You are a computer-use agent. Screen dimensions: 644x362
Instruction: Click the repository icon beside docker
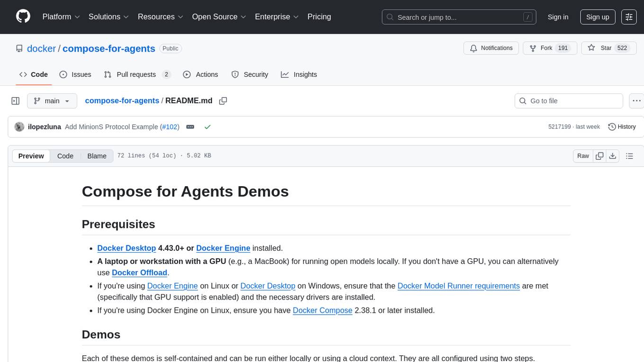click(x=19, y=48)
